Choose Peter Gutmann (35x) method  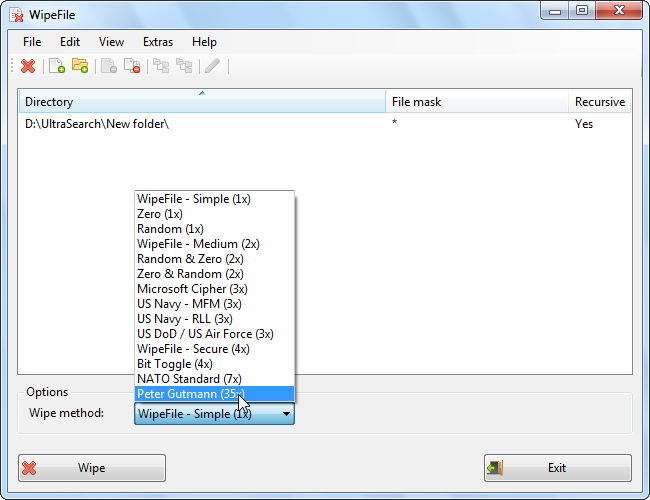[214, 393]
